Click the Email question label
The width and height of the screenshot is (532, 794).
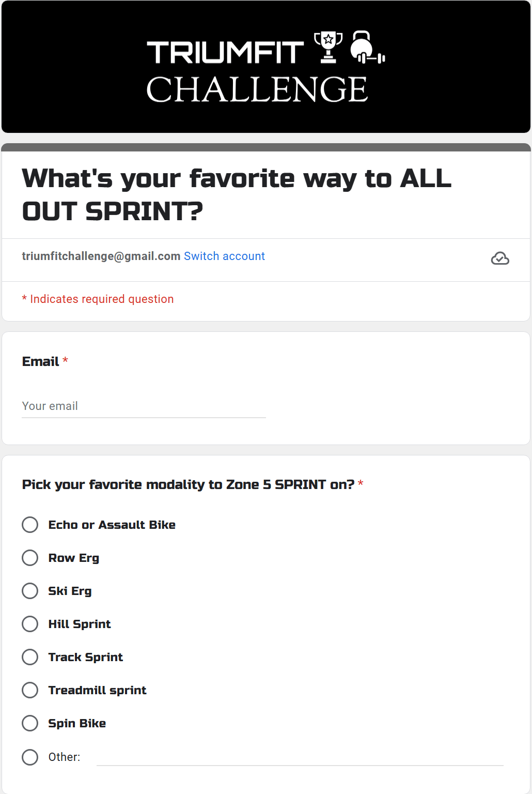(40, 362)
